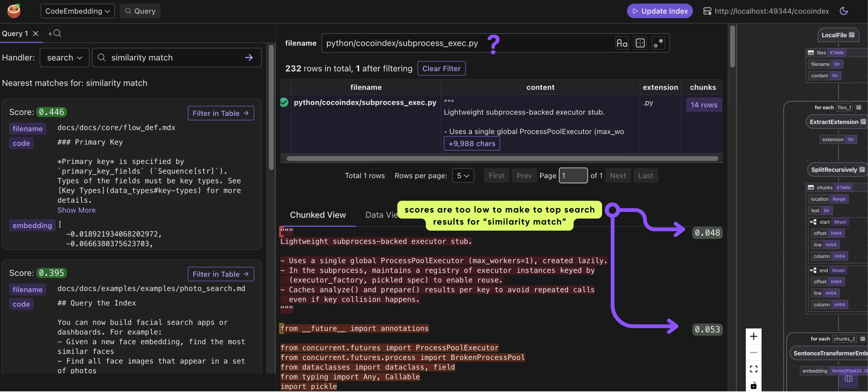Screen dimensions: 868x392
Task: Open LocalFile node details icon
Action: point(851,35)
